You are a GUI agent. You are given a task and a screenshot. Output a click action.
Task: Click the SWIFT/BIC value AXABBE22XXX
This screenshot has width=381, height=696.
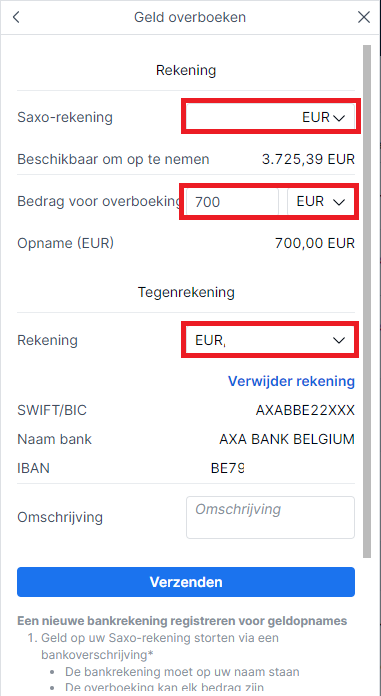(x=305, y=410)
